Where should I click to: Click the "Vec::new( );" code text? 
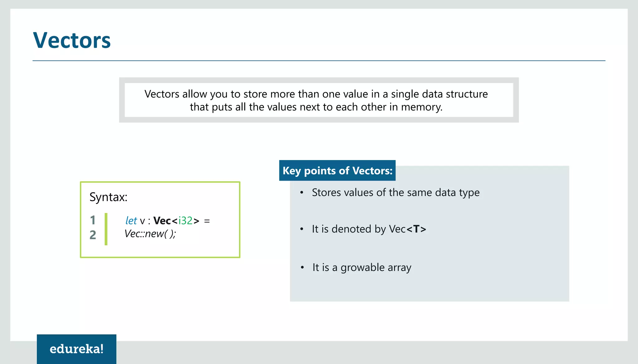coord(150,234)
